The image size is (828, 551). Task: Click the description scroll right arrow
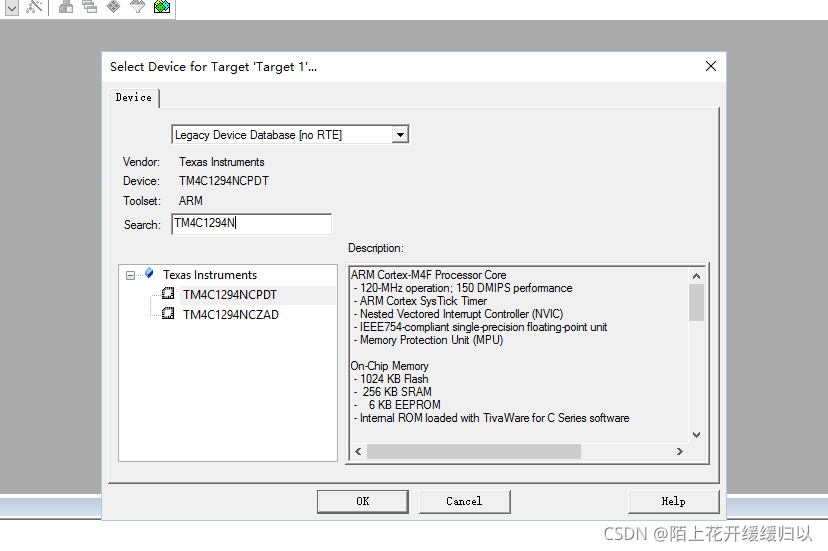click(680, 451)
